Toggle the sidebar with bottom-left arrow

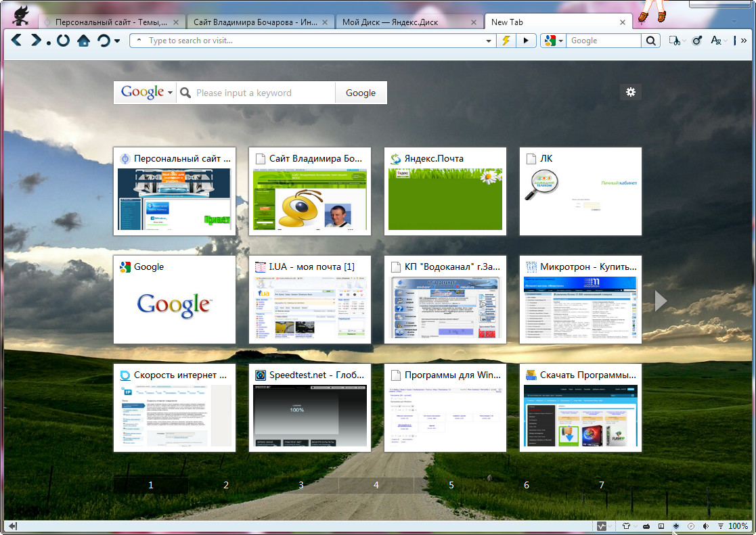[12, 526]
